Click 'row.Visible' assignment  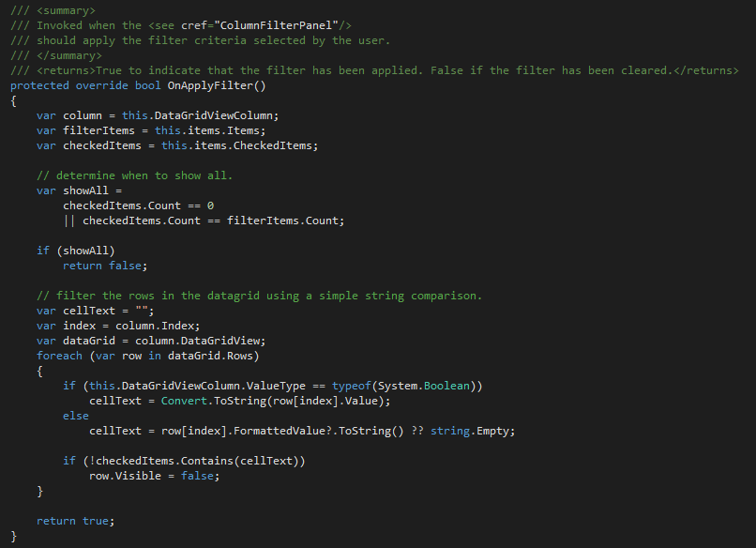(125, 476)
